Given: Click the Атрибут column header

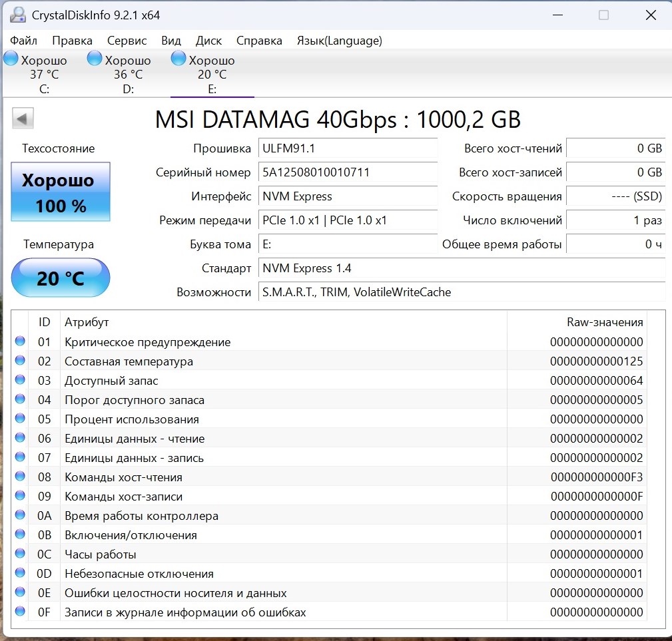Looking at the screenshot, I should [x=87, y=322].
